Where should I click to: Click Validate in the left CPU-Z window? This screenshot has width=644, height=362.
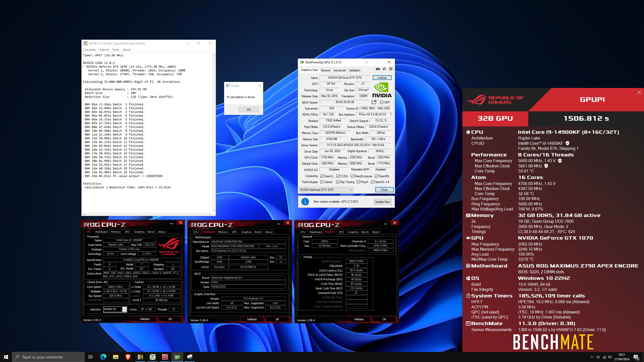pos(145,319)
